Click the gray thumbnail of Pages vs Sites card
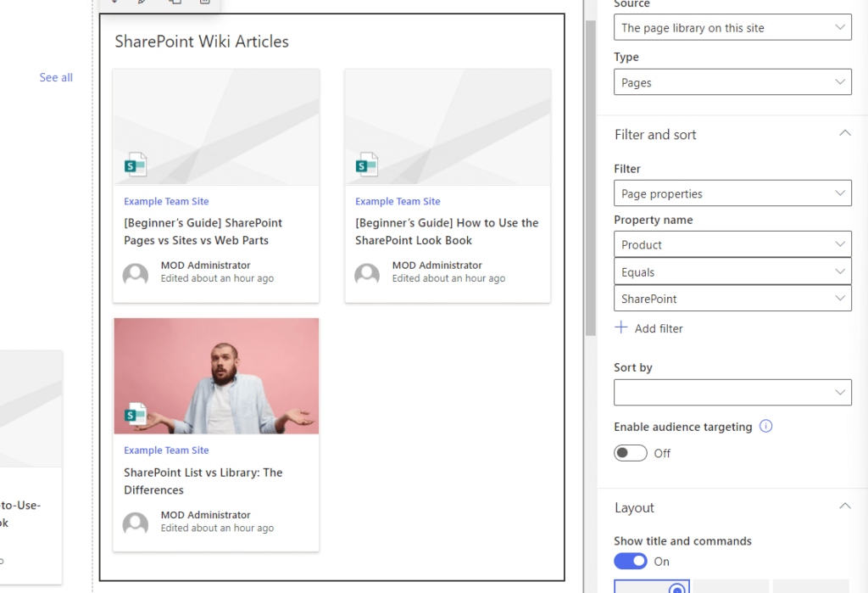Image resolution: width=868 pixels, height=593 pixels. click(x=216, y=127)
